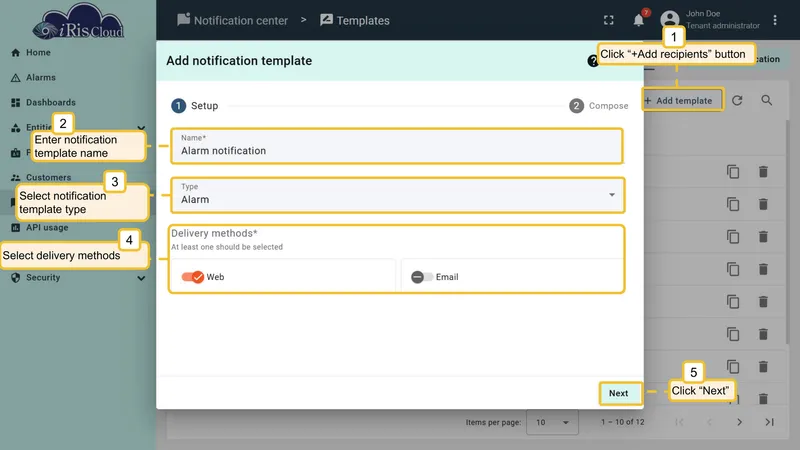
Task: Delete the first template row
Action: (x=763, y=172)
